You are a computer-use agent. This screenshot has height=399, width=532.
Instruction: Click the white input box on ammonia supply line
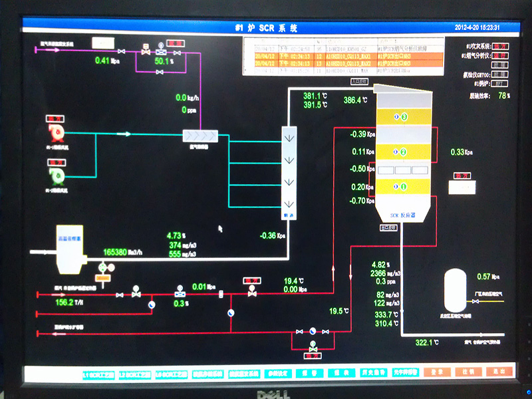point(102,43)
